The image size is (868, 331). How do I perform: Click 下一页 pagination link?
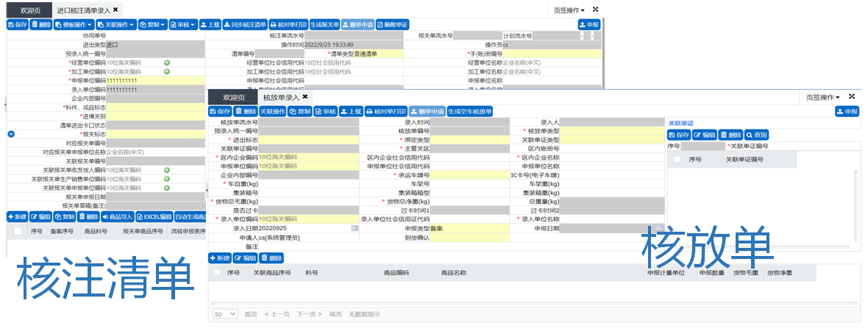[x=310, y=314]
